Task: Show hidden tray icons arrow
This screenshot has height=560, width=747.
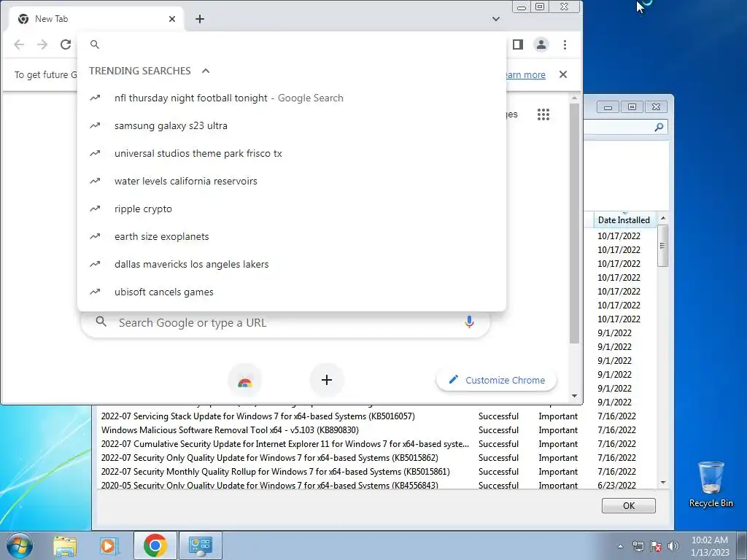Action: (620, 546)
